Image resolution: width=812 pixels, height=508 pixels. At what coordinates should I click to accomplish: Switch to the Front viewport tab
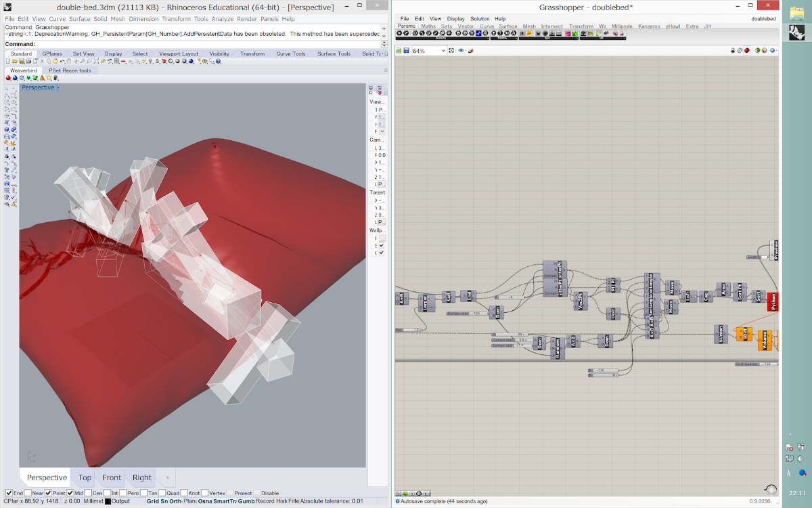point(112,478)
